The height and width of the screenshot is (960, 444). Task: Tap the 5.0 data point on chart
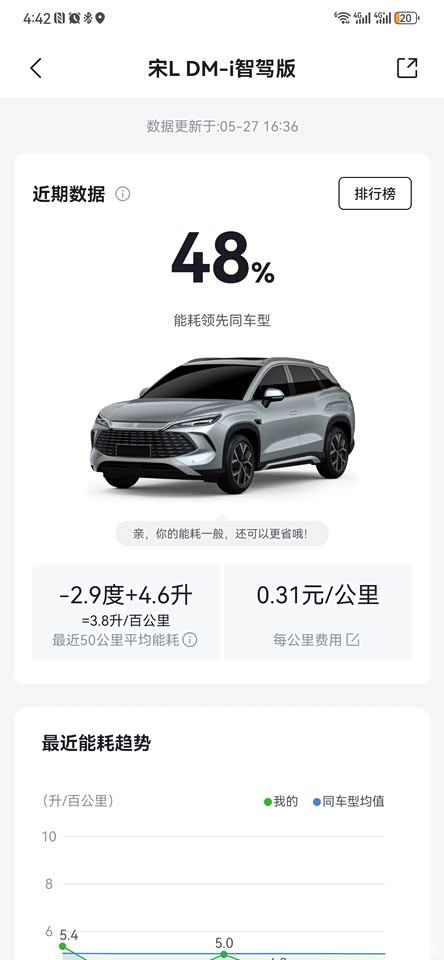(224, 954)
